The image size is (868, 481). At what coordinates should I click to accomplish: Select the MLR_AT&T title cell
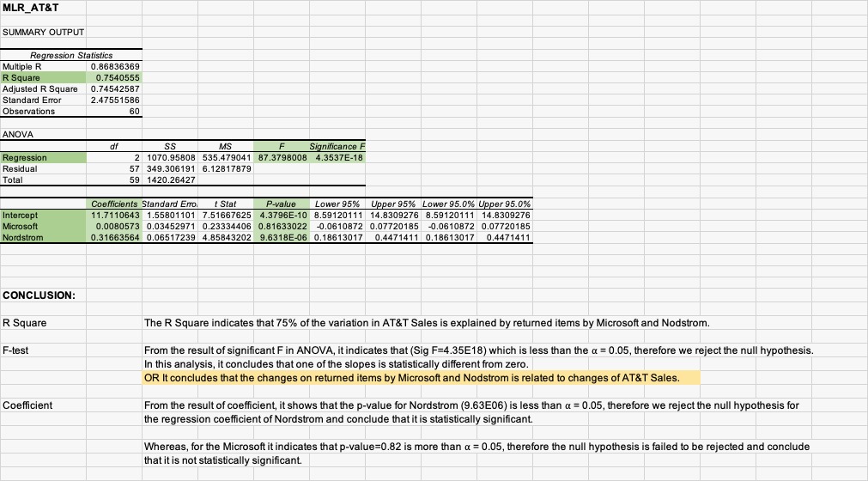pyautogui.click(x=43, y=8)
